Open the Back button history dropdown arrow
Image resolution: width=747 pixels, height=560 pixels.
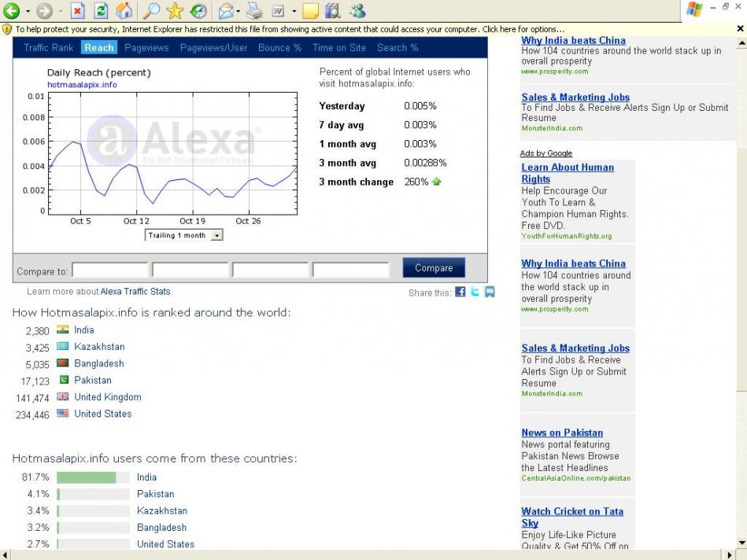coord(28,10)
